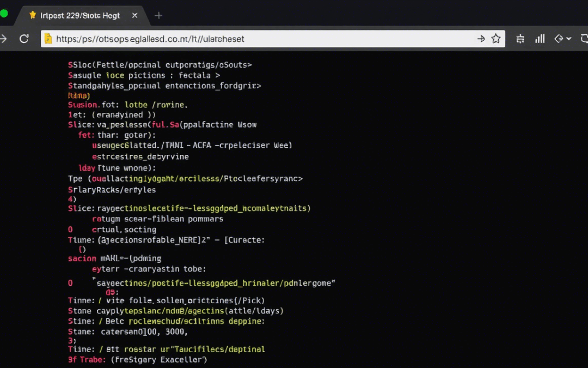This screenshot has height=368, width=588.
Task: Open a new tab with plus button
Action: 158,15
